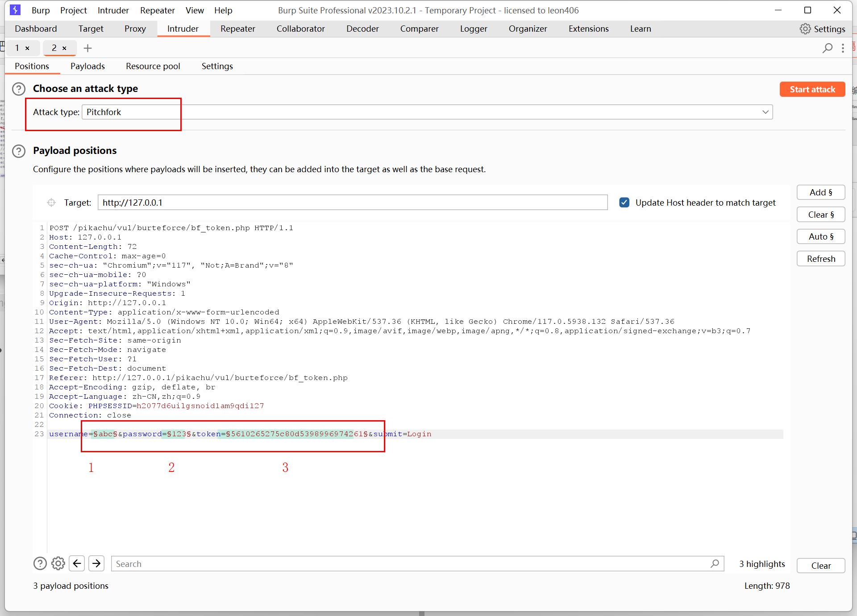Click the Clear § button
857x616 pixels.
click(x=821, y=215)
